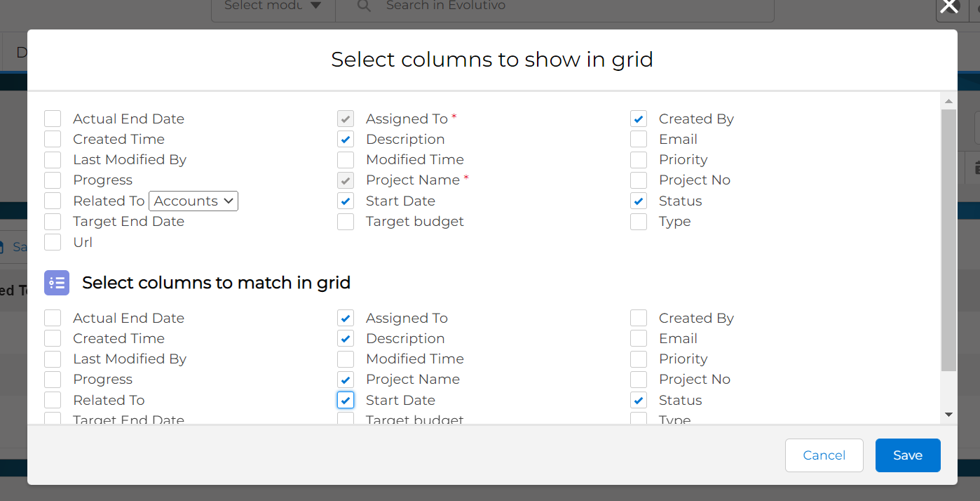Toggle Start Date under columns to match

346,400
